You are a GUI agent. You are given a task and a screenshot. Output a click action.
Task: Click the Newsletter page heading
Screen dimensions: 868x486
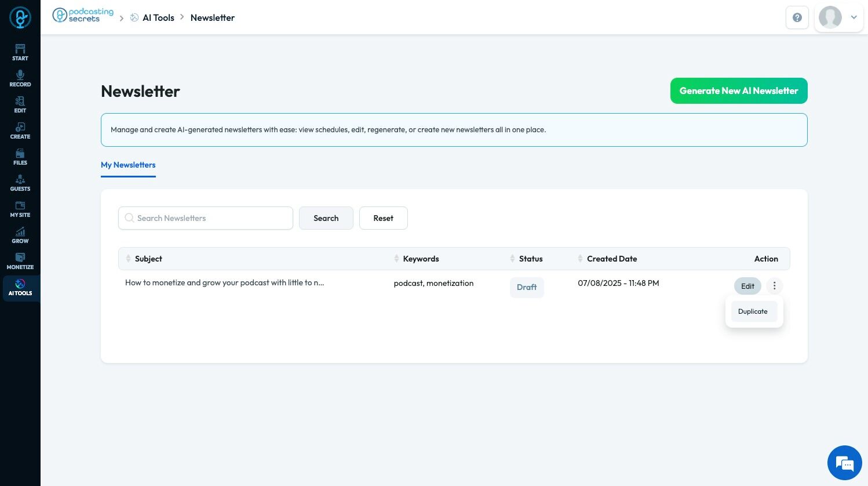140,91
